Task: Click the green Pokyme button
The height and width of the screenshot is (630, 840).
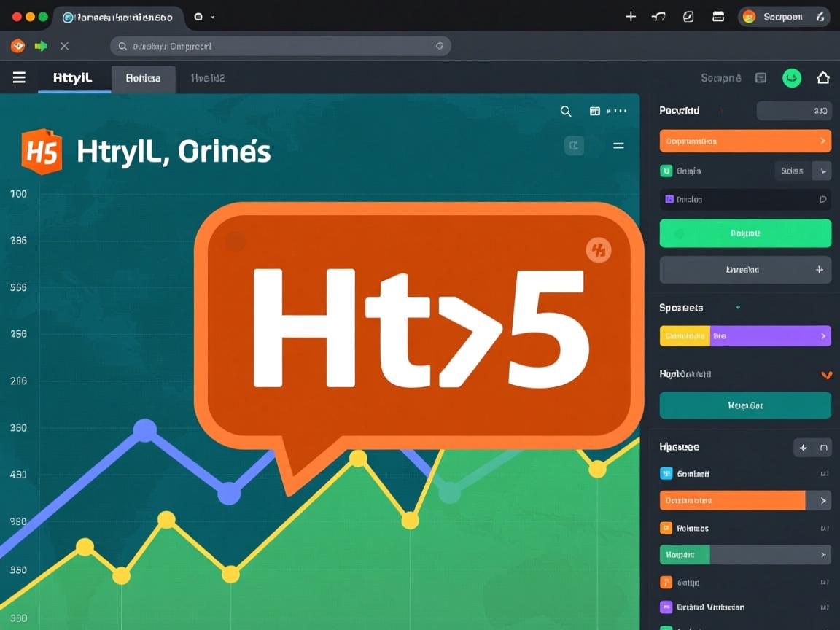Action: 744,233
